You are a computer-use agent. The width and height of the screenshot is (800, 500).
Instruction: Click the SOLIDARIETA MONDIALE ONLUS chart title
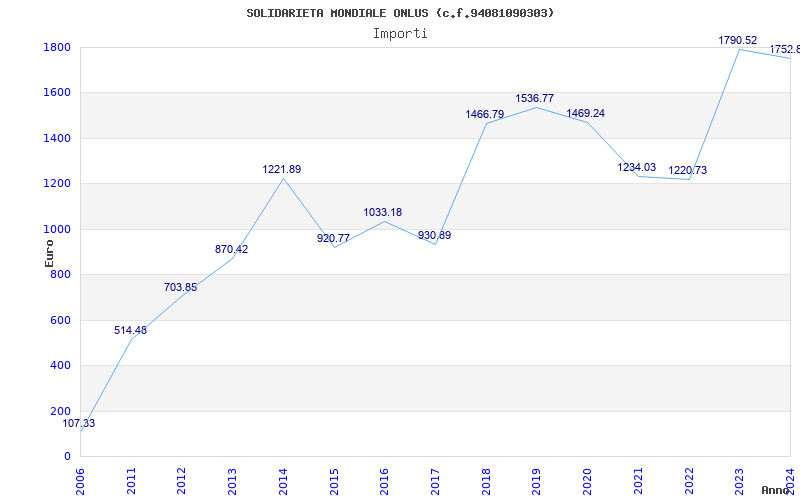click(400, 13)
